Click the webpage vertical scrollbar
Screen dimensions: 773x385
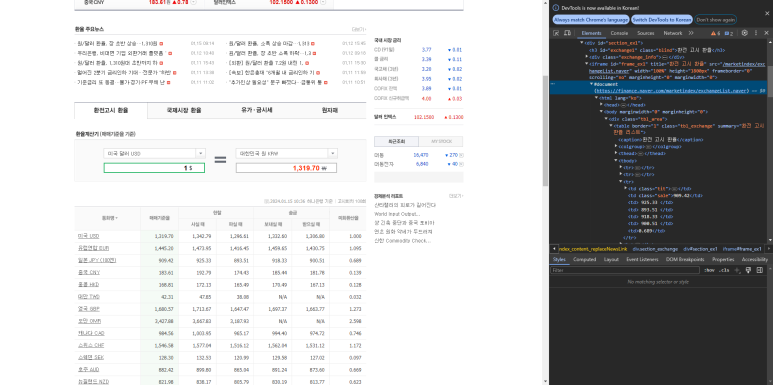pos(545,132)
